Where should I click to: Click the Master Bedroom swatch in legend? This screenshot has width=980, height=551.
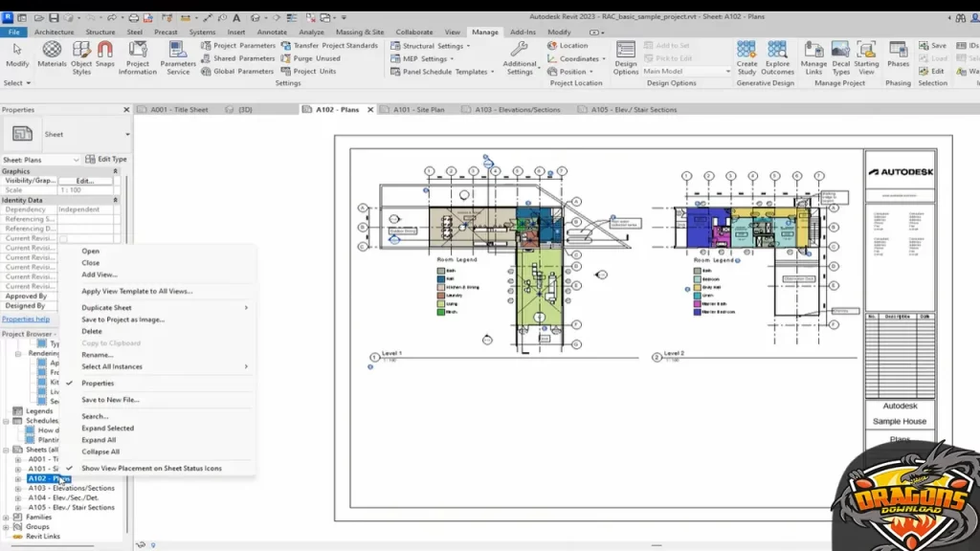[x=697, y=312]
